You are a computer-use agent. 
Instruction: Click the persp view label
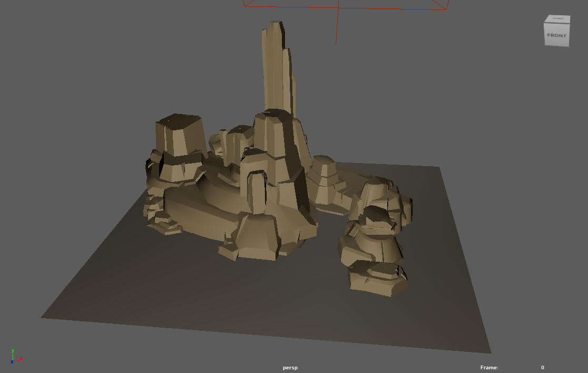pyautogui.click(x=289, y=367)
